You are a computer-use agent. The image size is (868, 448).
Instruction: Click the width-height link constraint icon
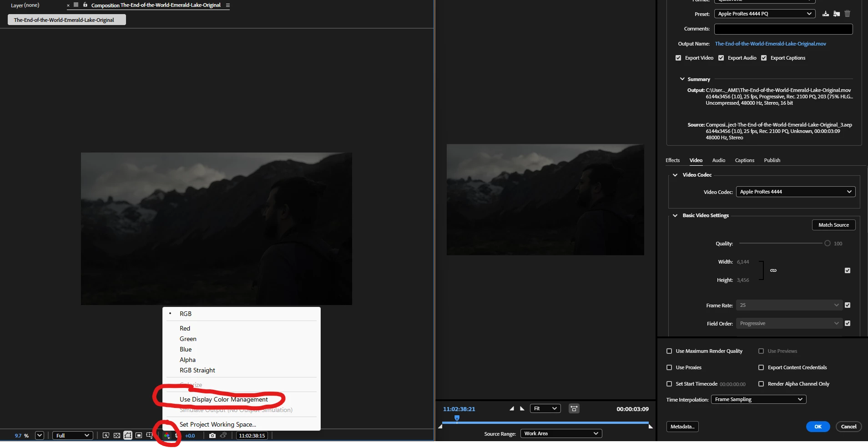(x=773, y=270)
